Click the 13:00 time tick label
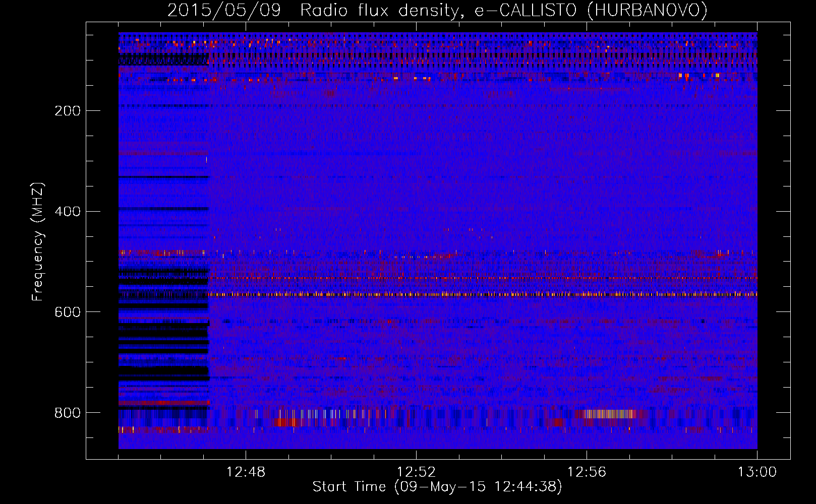Screen dimensions: 816x504 coord(757,472)
